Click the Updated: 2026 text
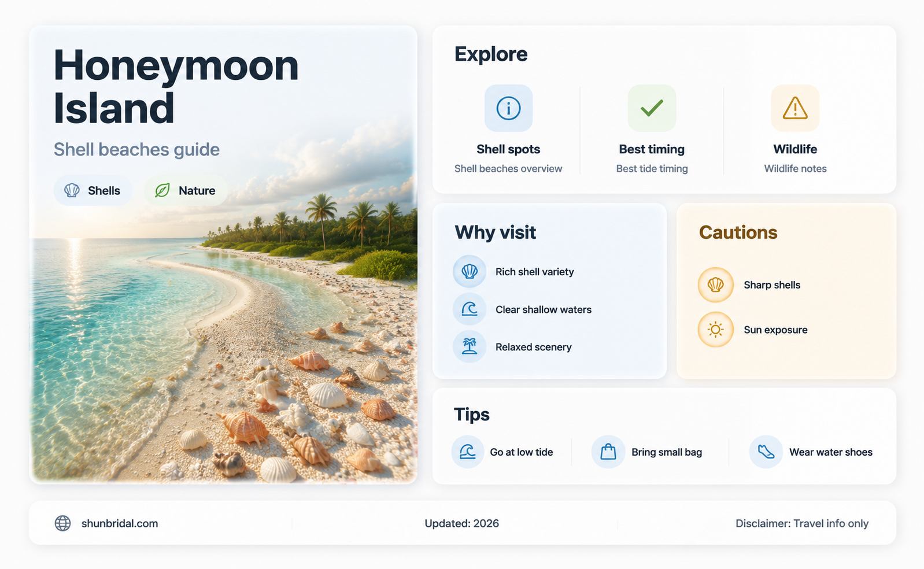 [x=461, y=523]
